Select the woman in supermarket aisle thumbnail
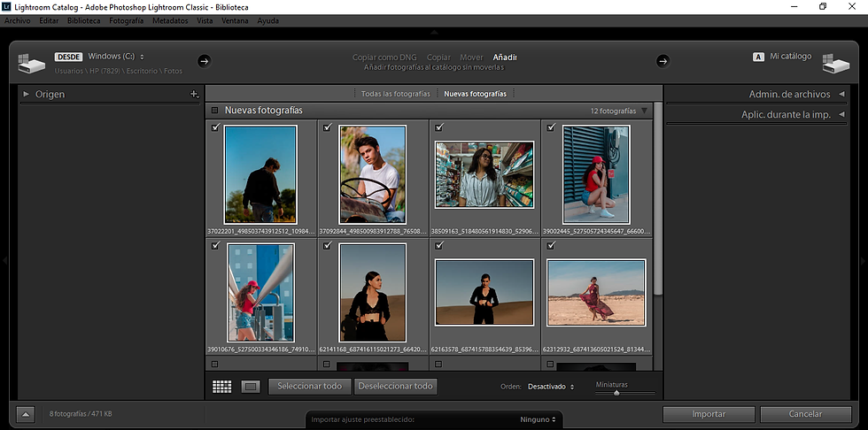The height and width of the screenshot is (430, 868). (484, 174)
